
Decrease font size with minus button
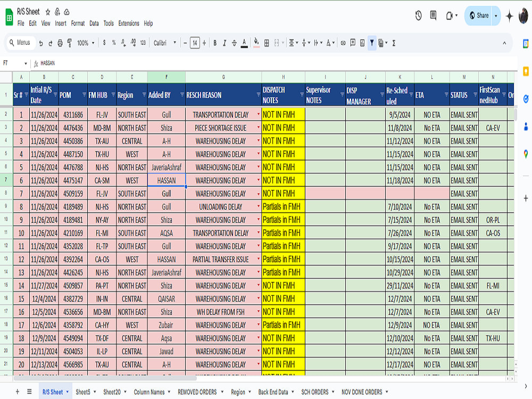[x=185, y=43]
